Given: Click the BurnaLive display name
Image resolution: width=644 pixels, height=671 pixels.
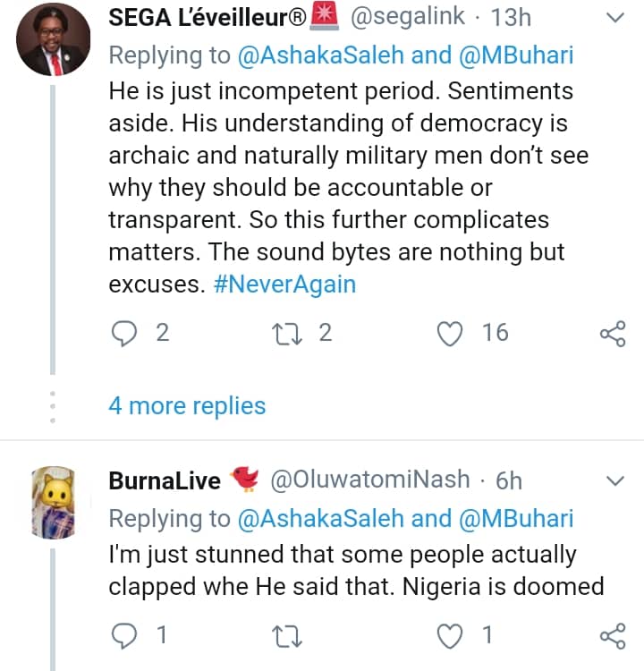Looking at the screenshot, I should coord(165,480).
